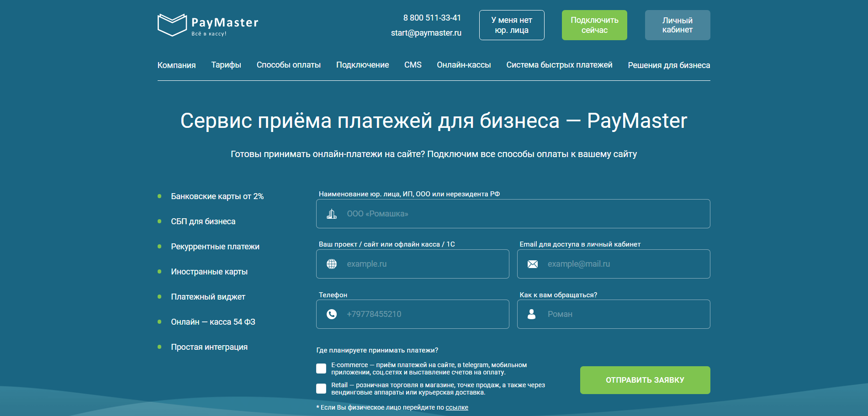Click Простая интеграция item

(x=209, y=347)
